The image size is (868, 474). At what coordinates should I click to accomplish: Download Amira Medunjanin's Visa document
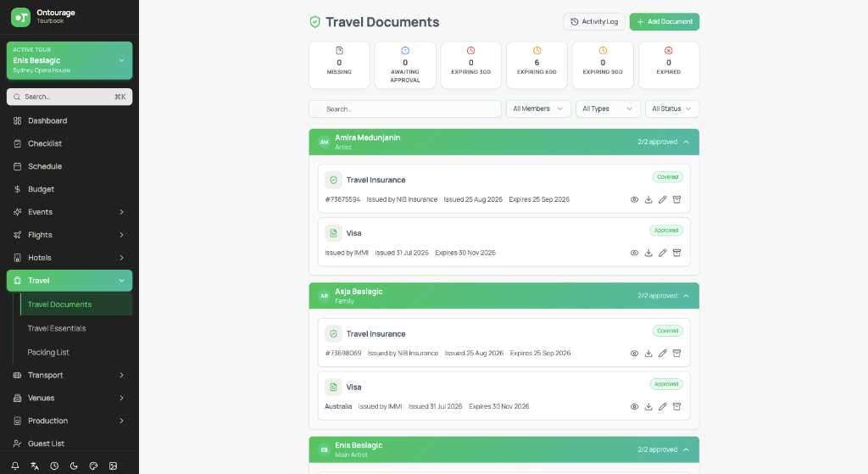(x=648, y=253)
